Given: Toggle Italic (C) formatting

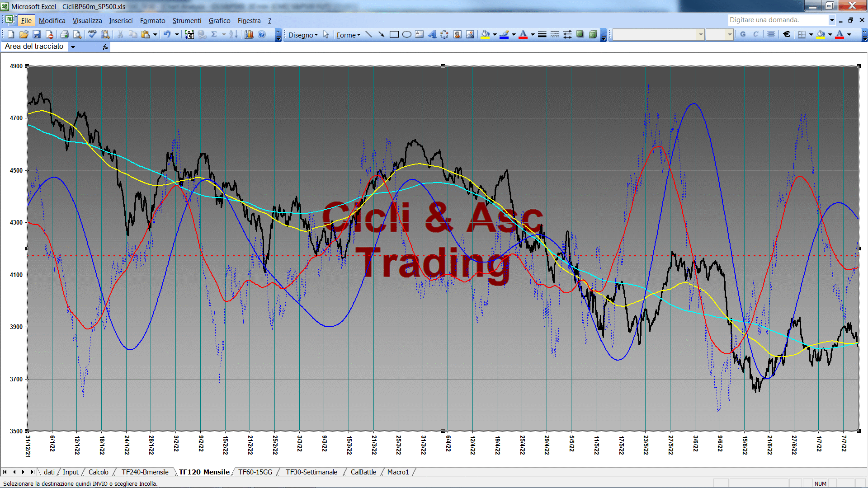Looking at the screenshot, I should coord(755,34).
